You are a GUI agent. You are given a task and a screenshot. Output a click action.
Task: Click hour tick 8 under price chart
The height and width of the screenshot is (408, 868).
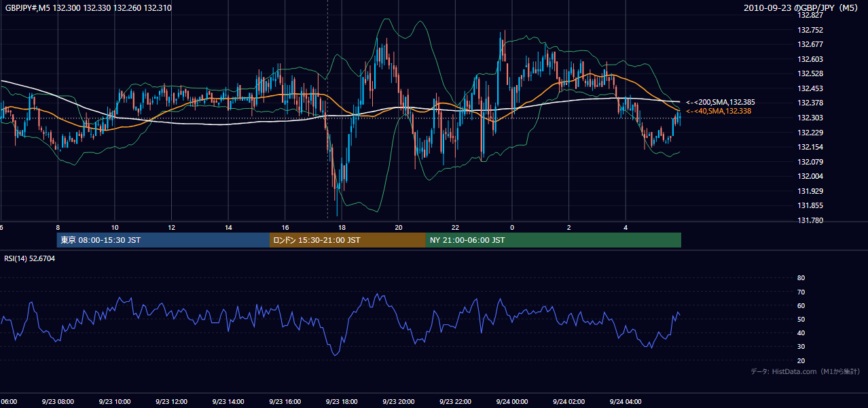(x=58, y=227)
